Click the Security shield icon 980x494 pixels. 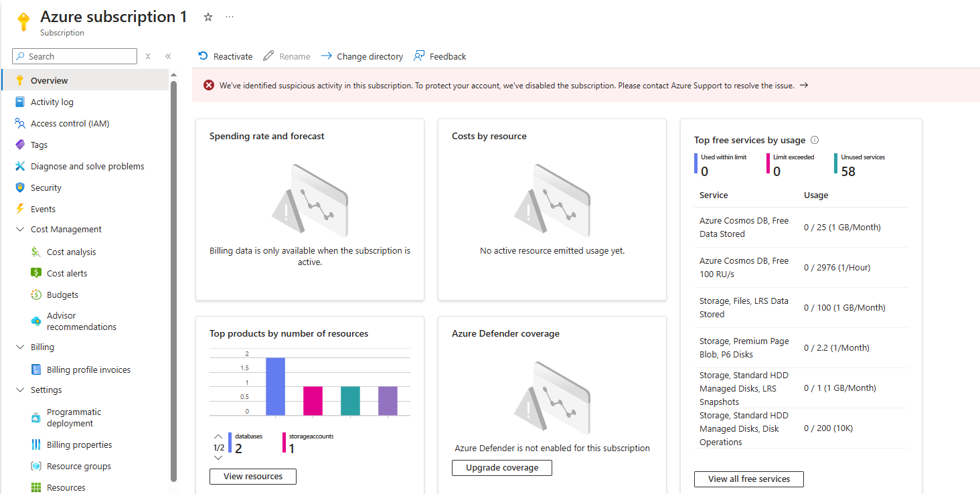coord(19,187)
